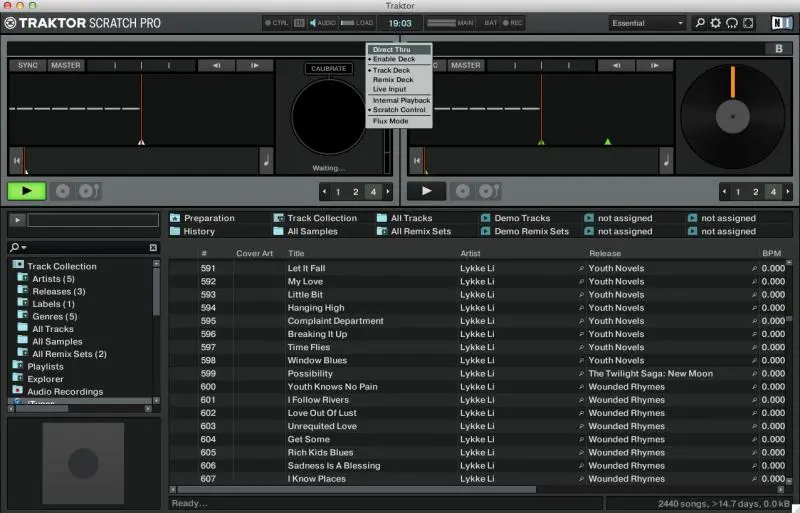The image size is (800, 513).
Task: Open the Essential layout dropdown
Action: point(648,22)
